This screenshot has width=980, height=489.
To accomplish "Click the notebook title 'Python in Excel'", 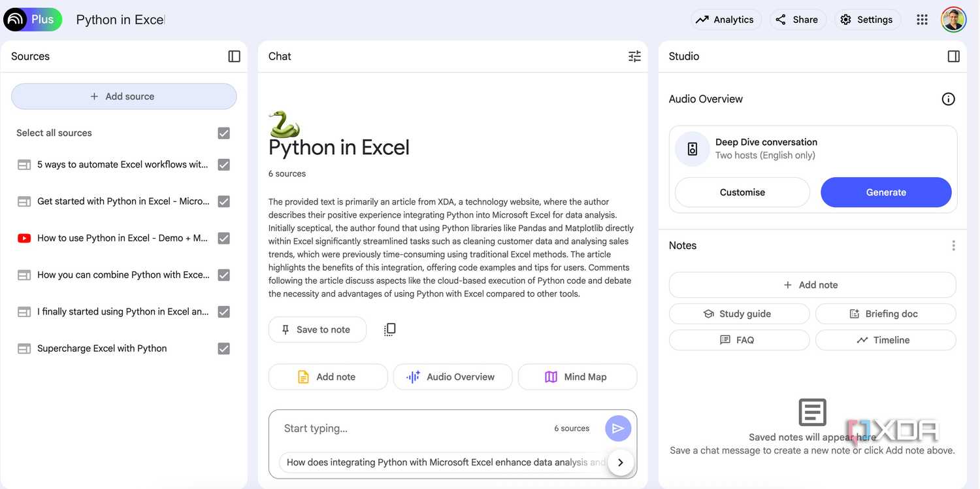I will 120,20.
